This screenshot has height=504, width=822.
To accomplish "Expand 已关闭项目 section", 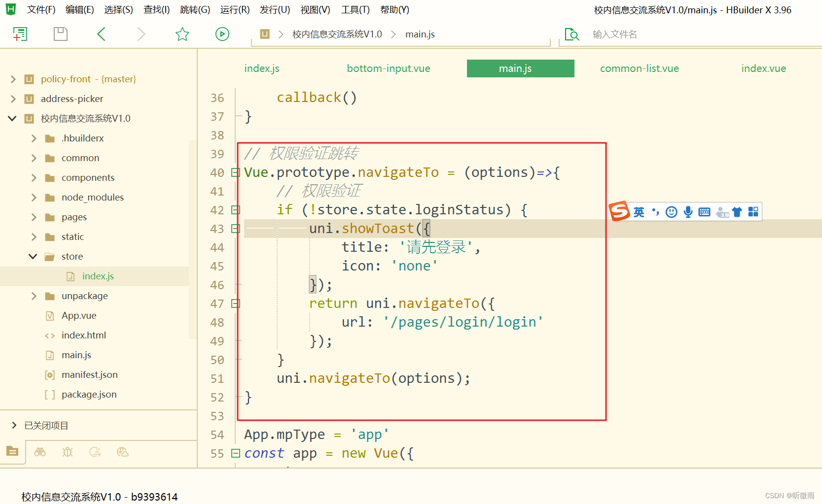I will (14, 425).
